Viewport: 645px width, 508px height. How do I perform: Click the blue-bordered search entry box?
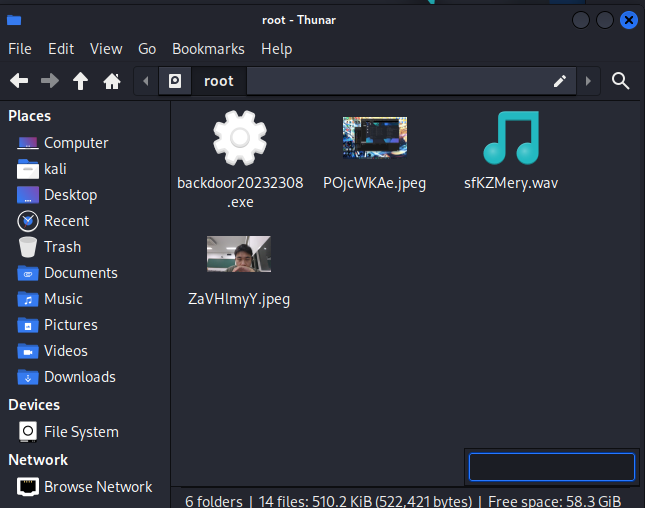552,467
